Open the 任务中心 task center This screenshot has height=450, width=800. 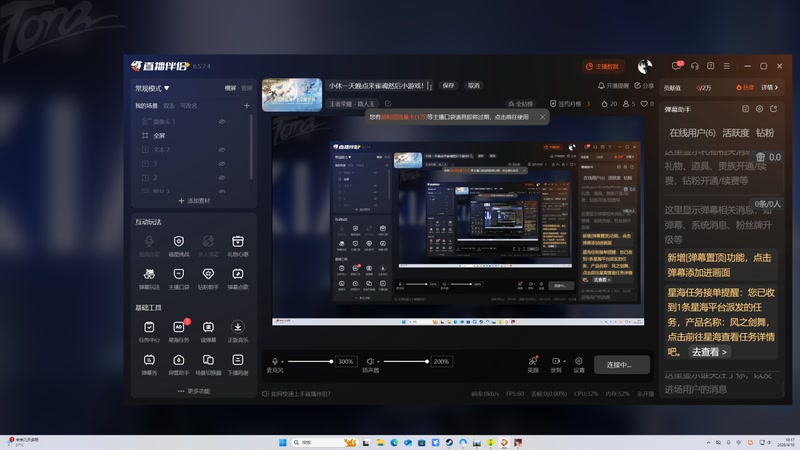pos(149,332)
